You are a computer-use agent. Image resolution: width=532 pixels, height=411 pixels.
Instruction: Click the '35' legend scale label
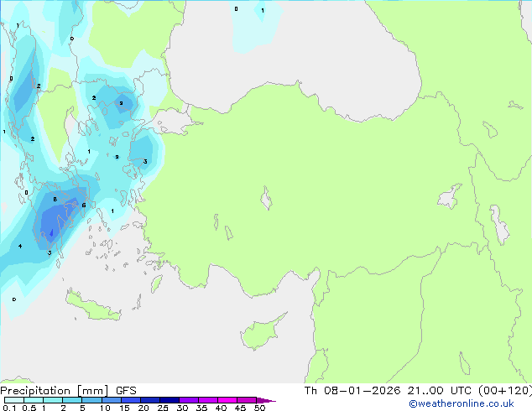[x=201, y=408]
